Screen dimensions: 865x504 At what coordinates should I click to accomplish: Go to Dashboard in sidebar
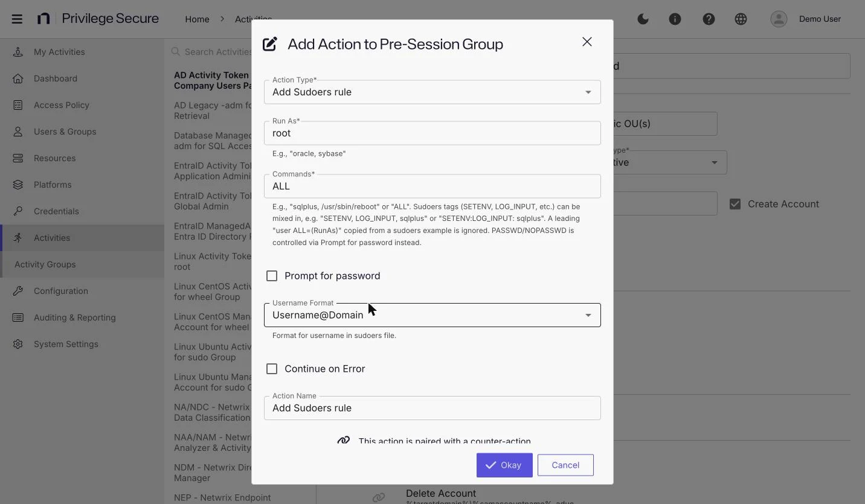pyautogui.click(x=82, y=78)
